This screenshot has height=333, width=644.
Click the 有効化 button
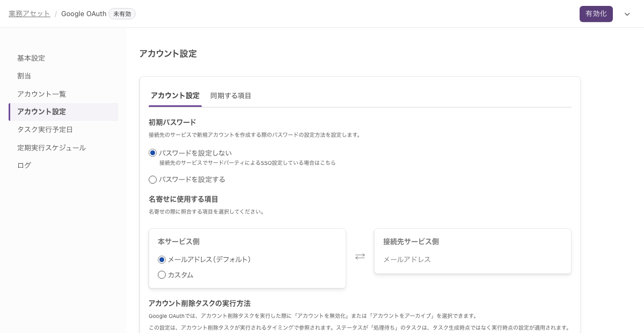coord(596,14)
